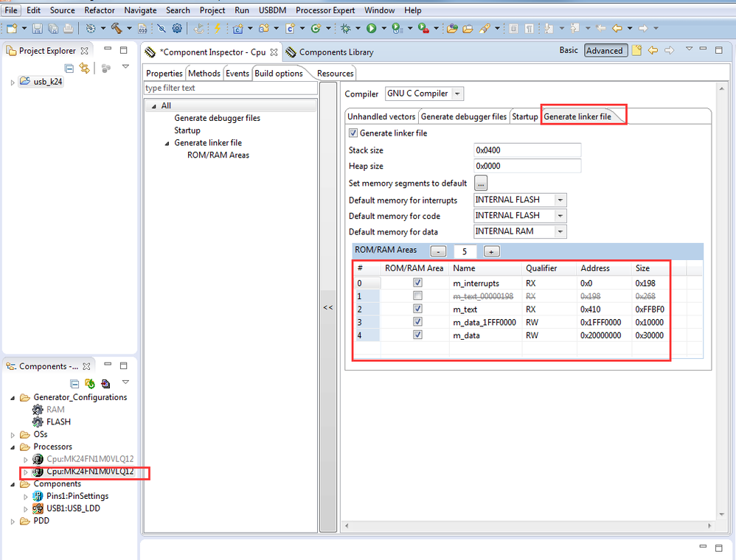
Task: Uncheck the m_data_1FFF0000 area checkbox
Action: point(417,322)
